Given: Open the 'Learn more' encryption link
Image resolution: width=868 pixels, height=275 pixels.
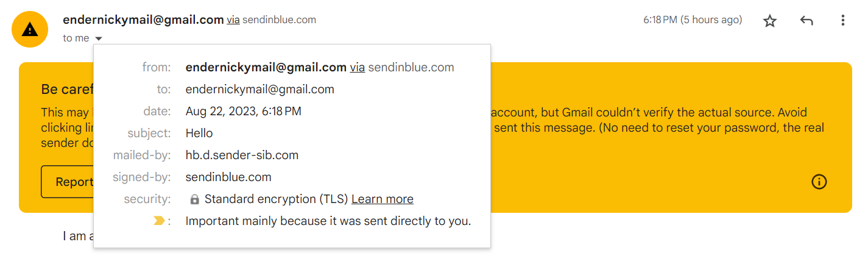Looking at the screenshot, I should click(x=383, y=199).
